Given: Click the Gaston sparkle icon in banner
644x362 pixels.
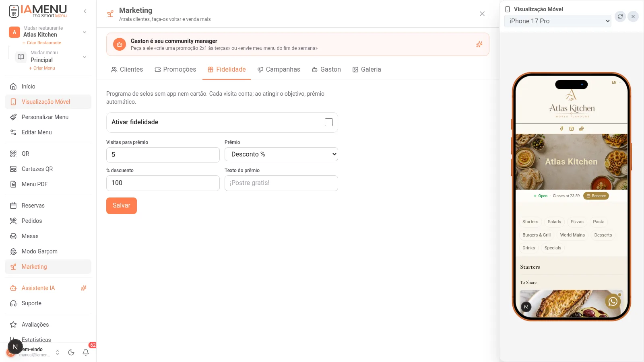Looking at the screenshot, I should click(x=479, y=44).
